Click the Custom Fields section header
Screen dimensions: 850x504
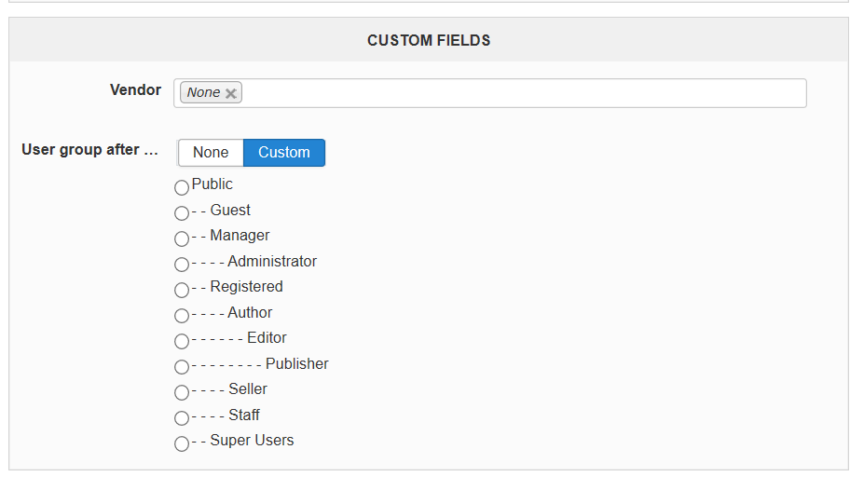428,40
